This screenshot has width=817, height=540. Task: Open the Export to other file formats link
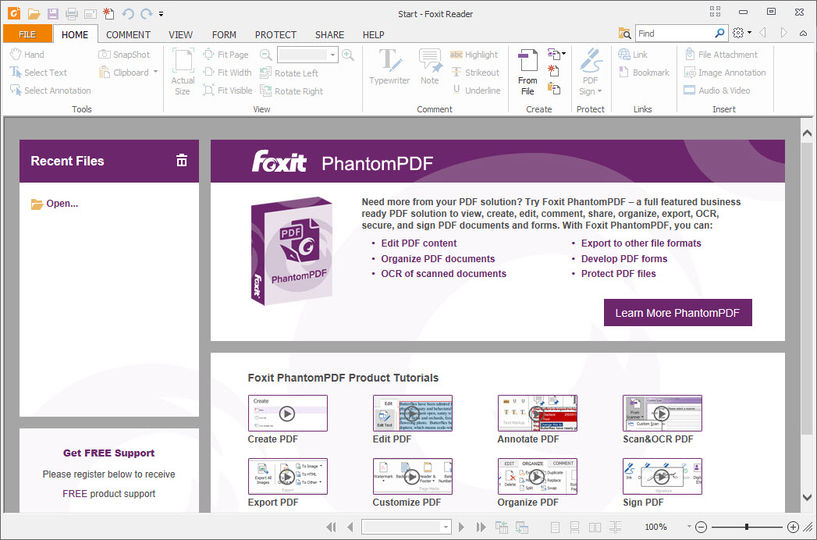click(641, 243)
